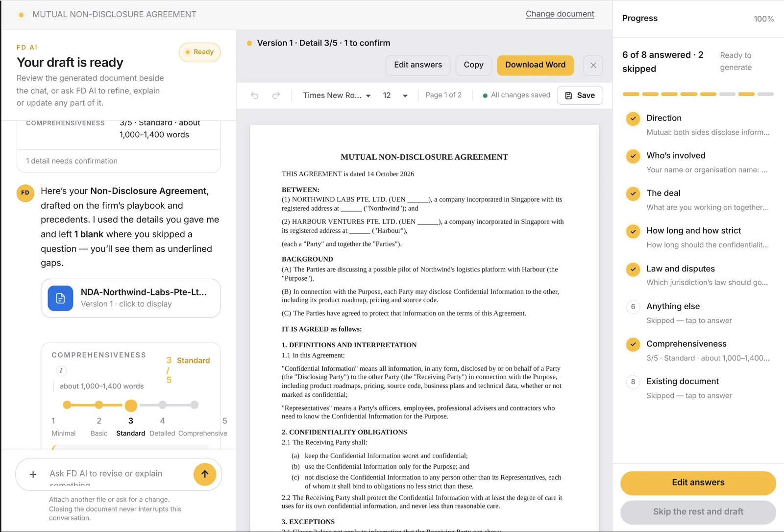This screenshot has height=532, width=784.
Task: Click the '6 of 8 answered · 2 skipped' text
Action: tap(663, 62)
